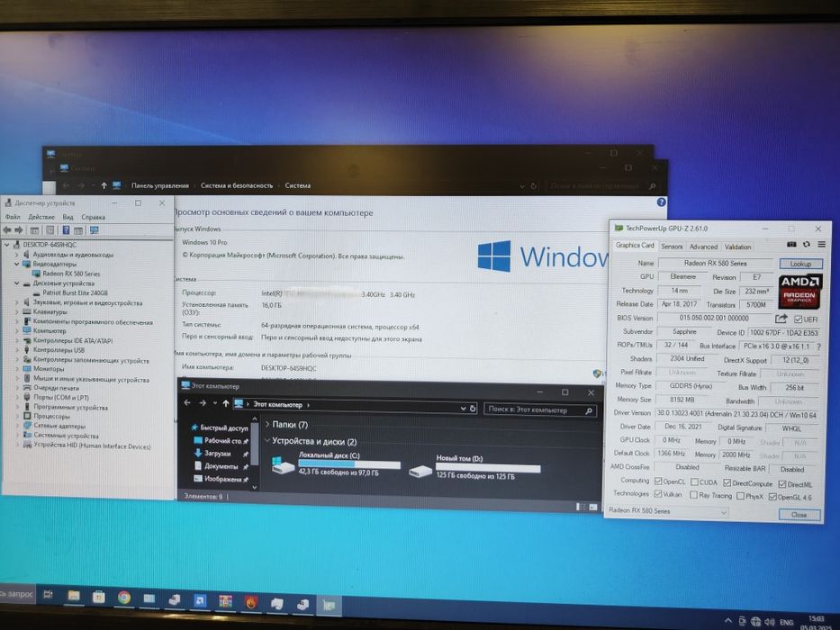Collapse Видеоадаптеры node in Device Manager
The width and height of the screenshot is (840, 630).
coord(16,264)
